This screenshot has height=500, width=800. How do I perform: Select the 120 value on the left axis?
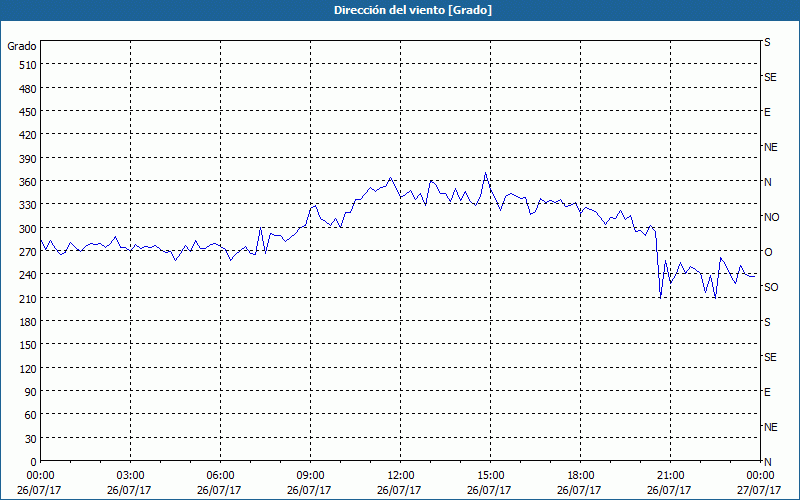point(28,368)
